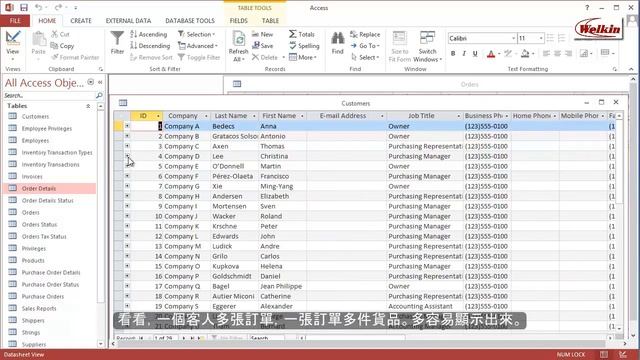The width and height of the screenshot is (640, 360).
Task: Switch to the CREATE tab
Action: click(81, 20)
